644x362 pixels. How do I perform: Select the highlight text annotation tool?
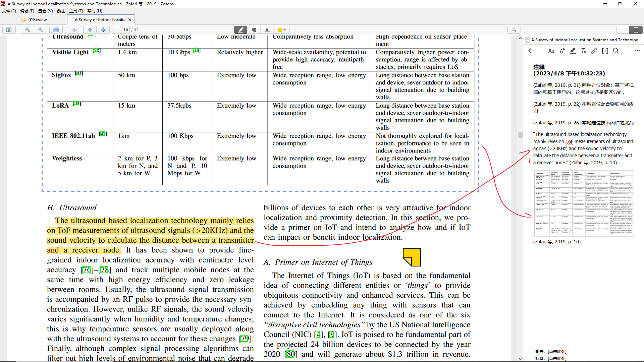[x=240, y=30]
